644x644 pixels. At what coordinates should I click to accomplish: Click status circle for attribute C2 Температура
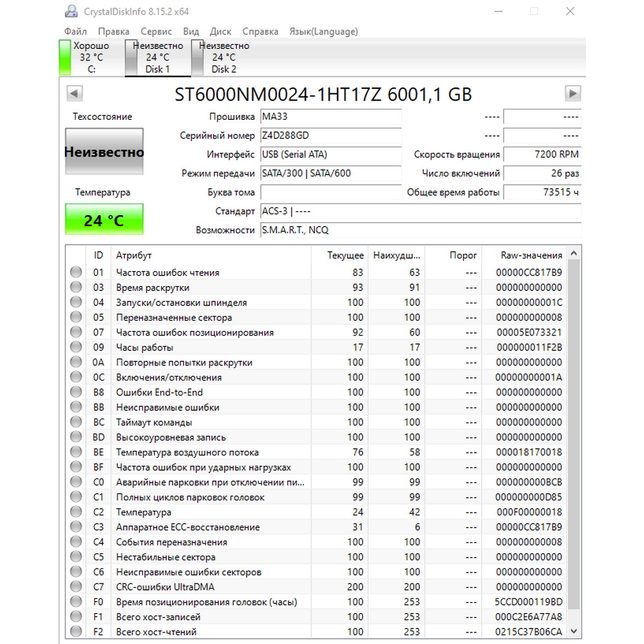pyautogui.click(x=76, y=511)
